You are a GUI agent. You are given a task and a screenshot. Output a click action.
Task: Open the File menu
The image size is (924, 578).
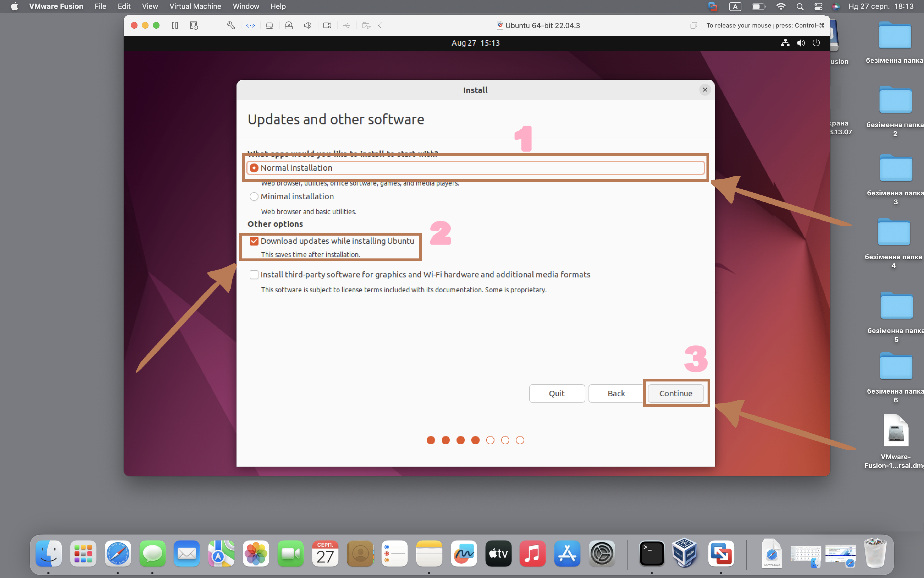[100, 7]
